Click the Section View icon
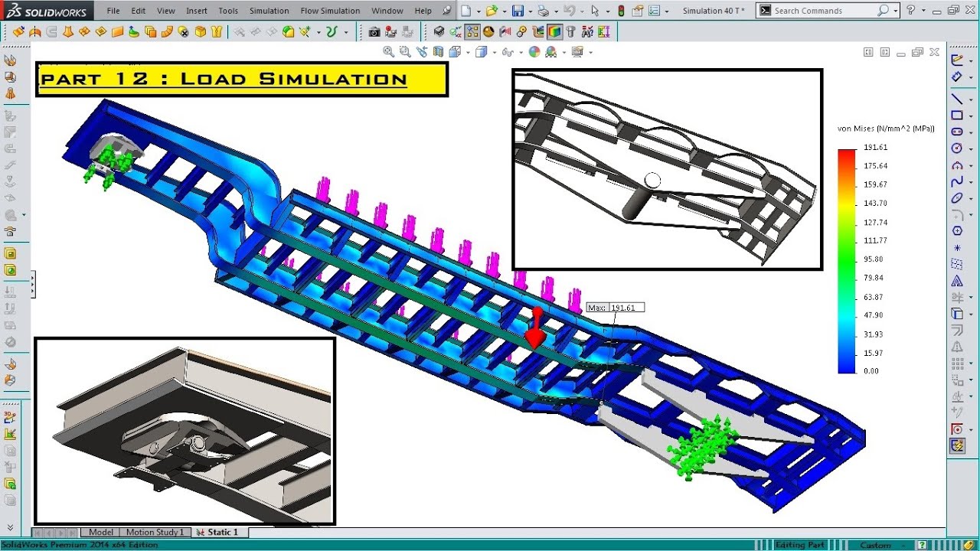This screenshot has width=980, height=551. point(438,52)
